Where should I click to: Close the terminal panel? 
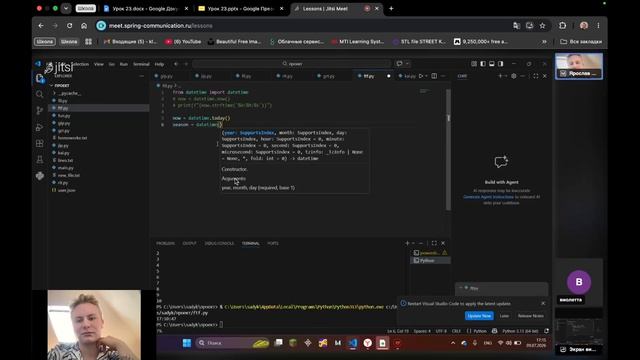443,243
